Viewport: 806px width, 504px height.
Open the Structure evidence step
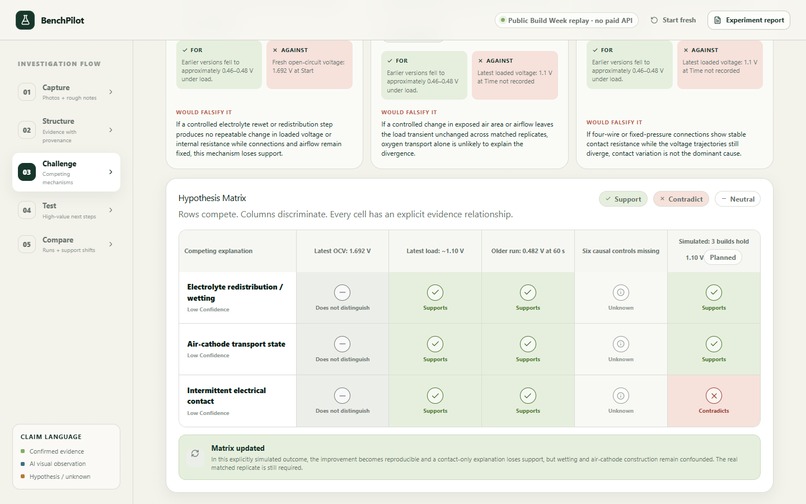point(66,130)
